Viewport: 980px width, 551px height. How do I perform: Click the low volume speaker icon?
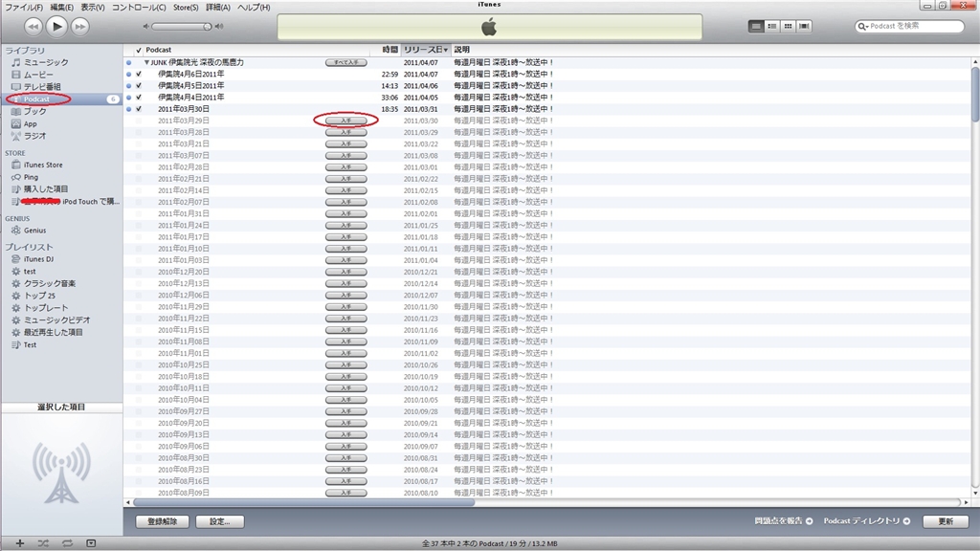coord(146,26)
